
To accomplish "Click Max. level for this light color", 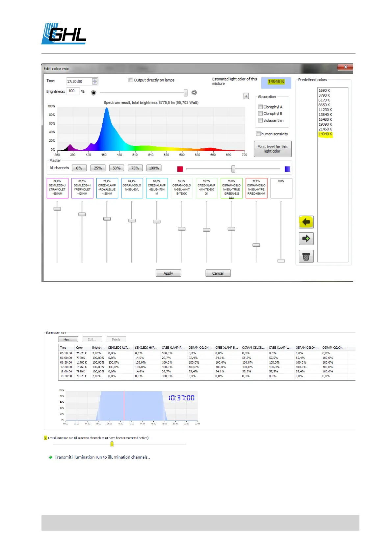I will pos(273,149).
